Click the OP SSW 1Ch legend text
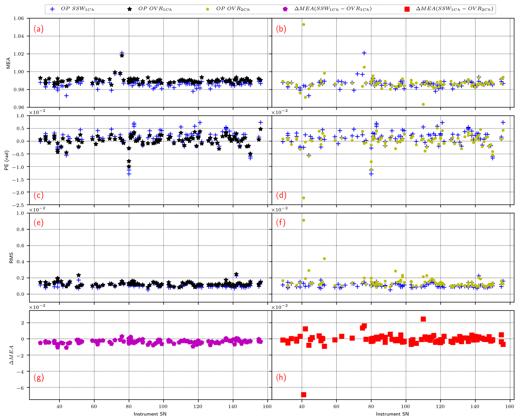Viewport: 519px width, 420px height. [x=78, y=9]
